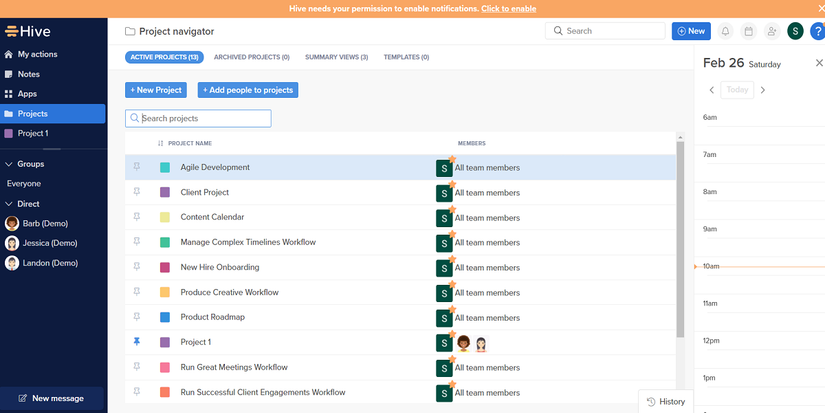Open the Produce Creative Workflow project name

click(229, 292)
